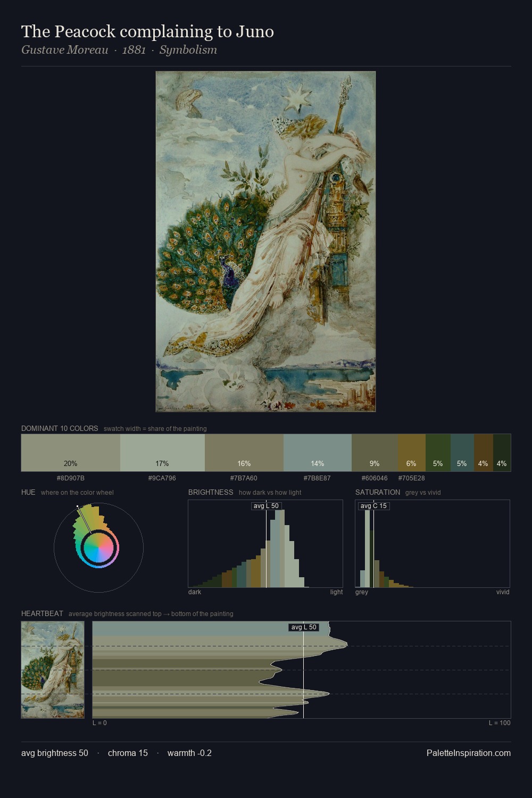
Task: Pick the 16% olive-grey swatch
Action: [x=244, y=453]
